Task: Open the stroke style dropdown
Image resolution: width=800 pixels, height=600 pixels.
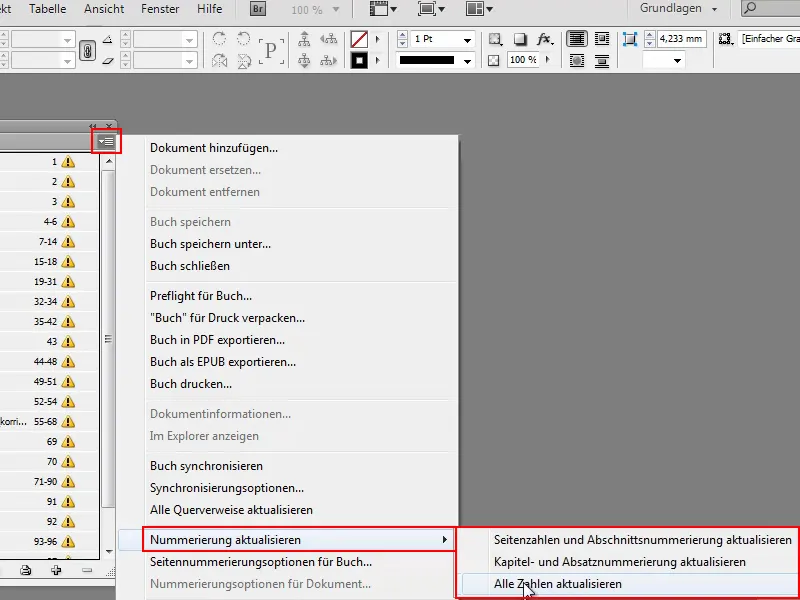Action: [x=467, y=61]
